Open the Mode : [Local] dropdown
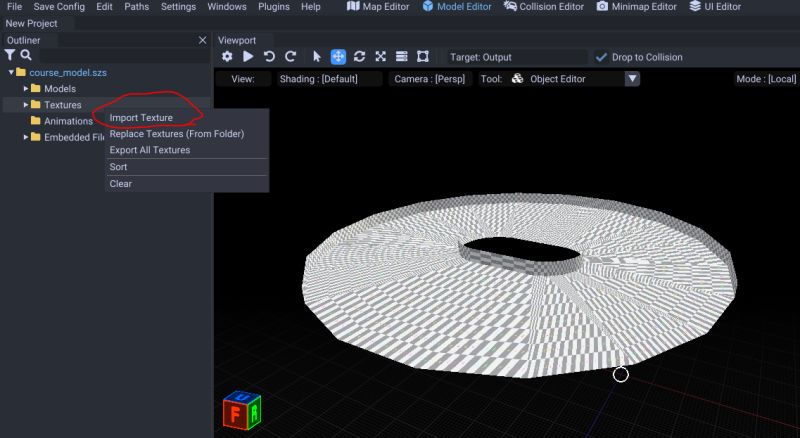 [x=766, y=79]
